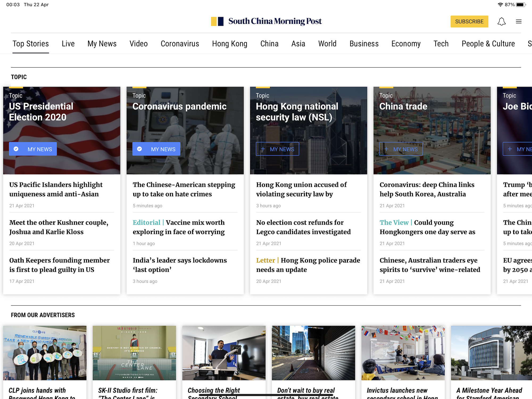
Task: Open Letter 'Hong Kong police parade needs an update'
Action: point(308,265)
